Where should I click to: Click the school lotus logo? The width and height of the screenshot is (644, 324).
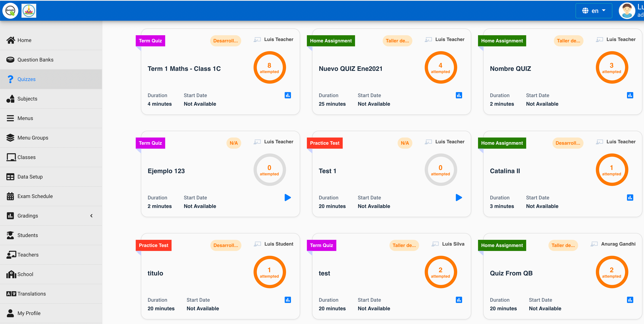coord(29,11)
